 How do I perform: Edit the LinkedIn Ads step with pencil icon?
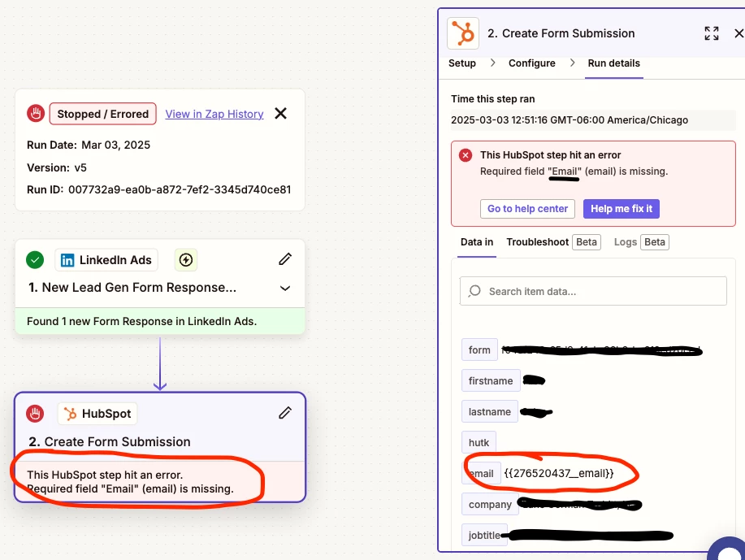pos(285,259)
